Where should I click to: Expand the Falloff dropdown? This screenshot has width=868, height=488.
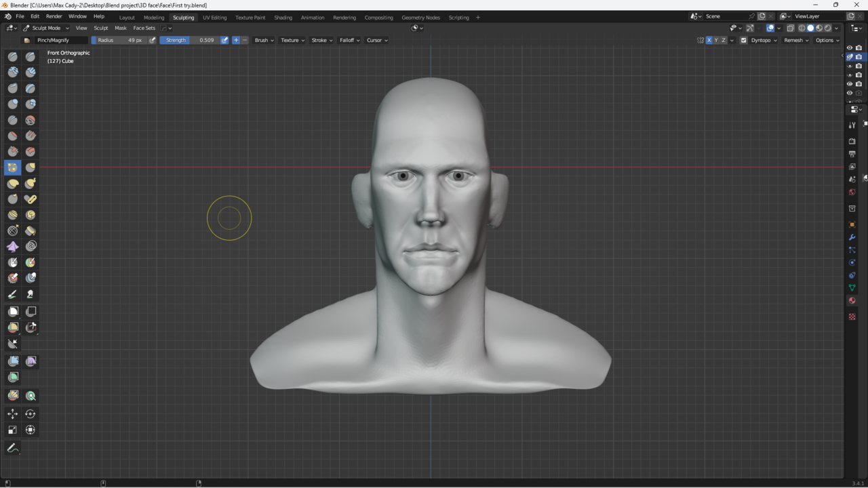click(x=349, y=40)
